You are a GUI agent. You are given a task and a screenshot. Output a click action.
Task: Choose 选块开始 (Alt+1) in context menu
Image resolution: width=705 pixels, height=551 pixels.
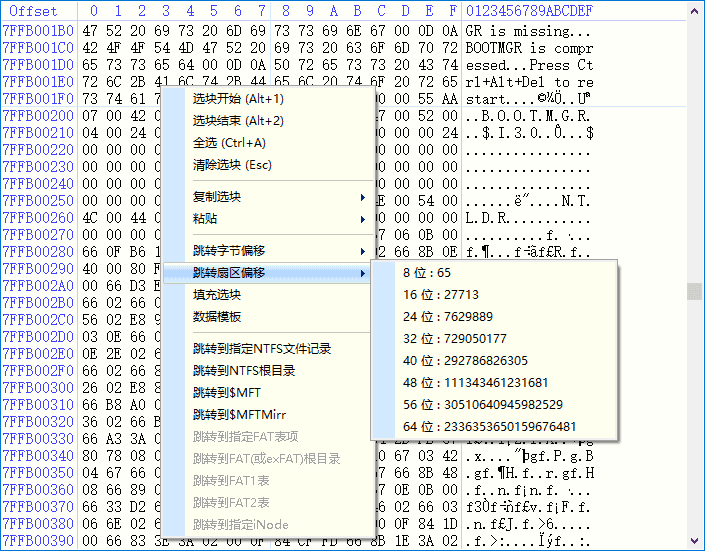coord(238,99)
